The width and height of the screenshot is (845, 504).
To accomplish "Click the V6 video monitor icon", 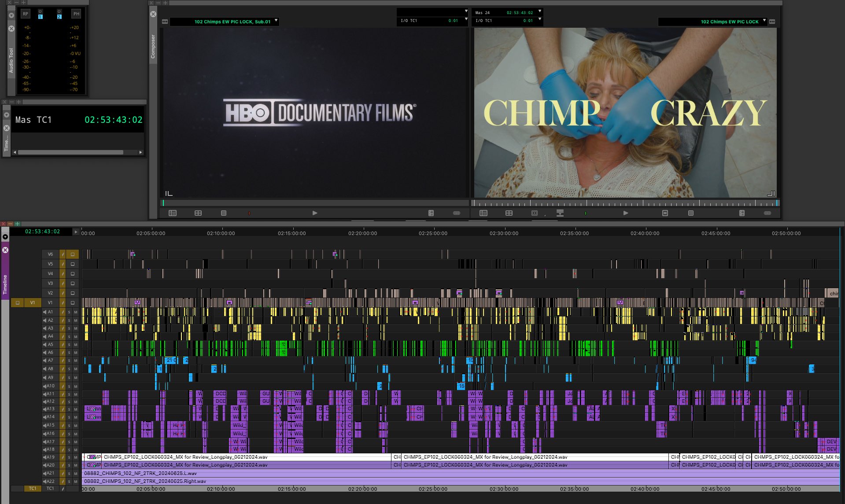I will click(x=73, y=254).
